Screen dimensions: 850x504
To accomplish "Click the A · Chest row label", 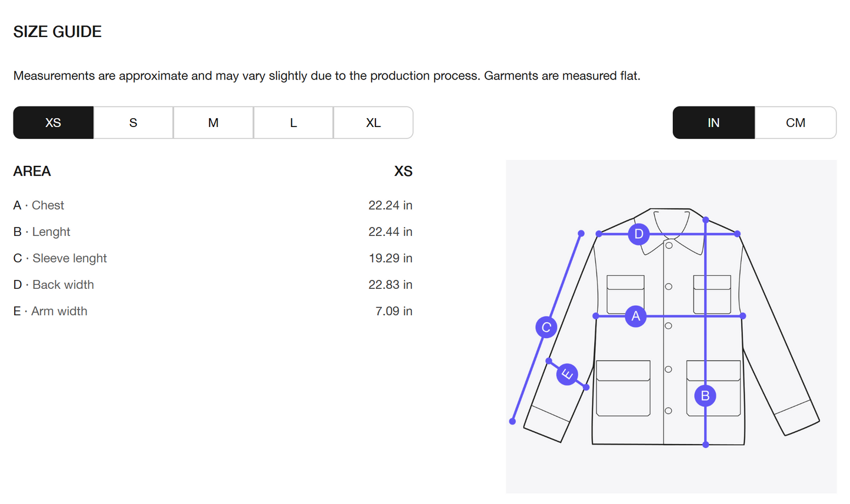I will point(39,205).
